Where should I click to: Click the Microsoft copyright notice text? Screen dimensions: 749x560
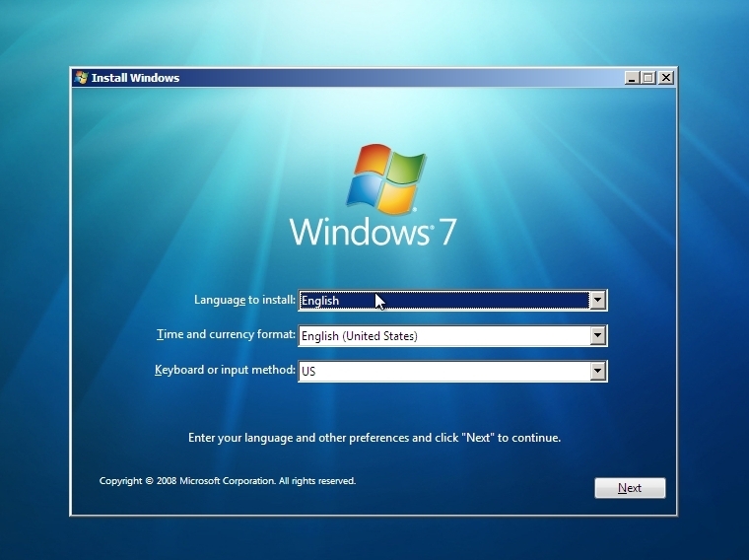click(228, 481)
